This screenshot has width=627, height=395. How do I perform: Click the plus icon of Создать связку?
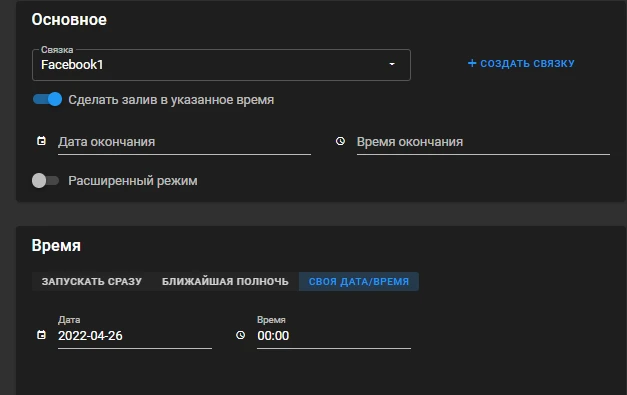click(x=472, y=63)
